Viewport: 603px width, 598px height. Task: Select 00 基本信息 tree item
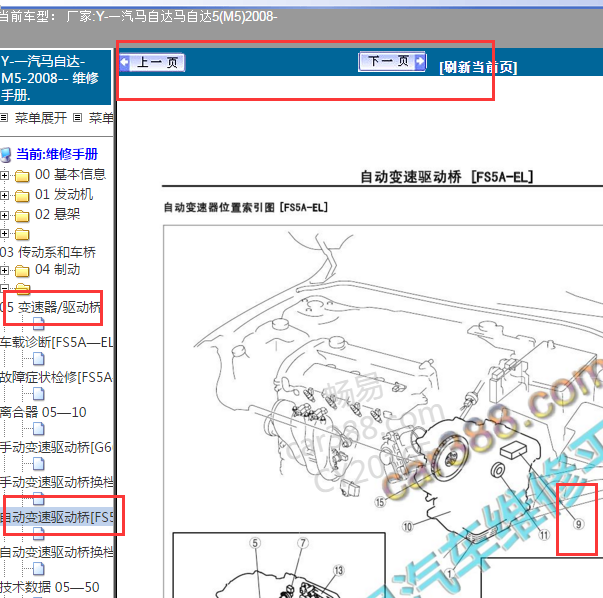(x=70, y=175)
